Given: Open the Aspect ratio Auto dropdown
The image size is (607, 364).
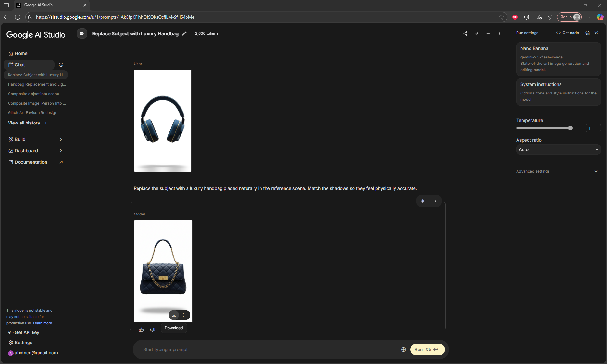Looking at the screenshot, I should [x=558, y=149].
